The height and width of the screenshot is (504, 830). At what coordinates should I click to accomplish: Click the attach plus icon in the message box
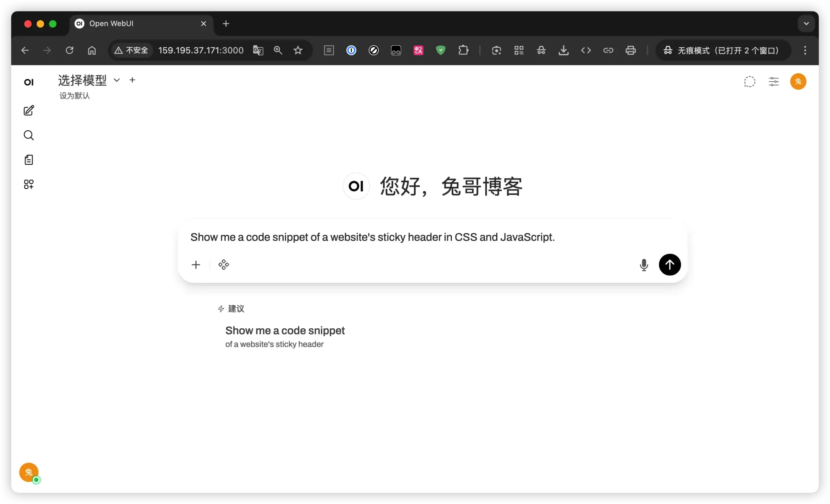tap(196, 264)
